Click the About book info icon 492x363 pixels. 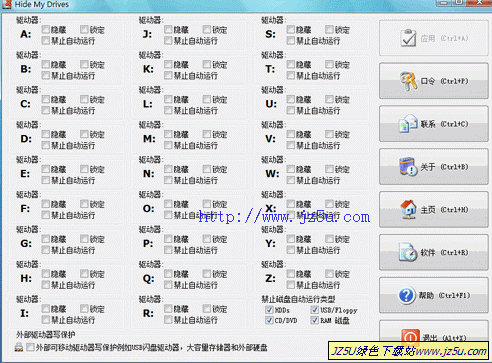[408, 167]
